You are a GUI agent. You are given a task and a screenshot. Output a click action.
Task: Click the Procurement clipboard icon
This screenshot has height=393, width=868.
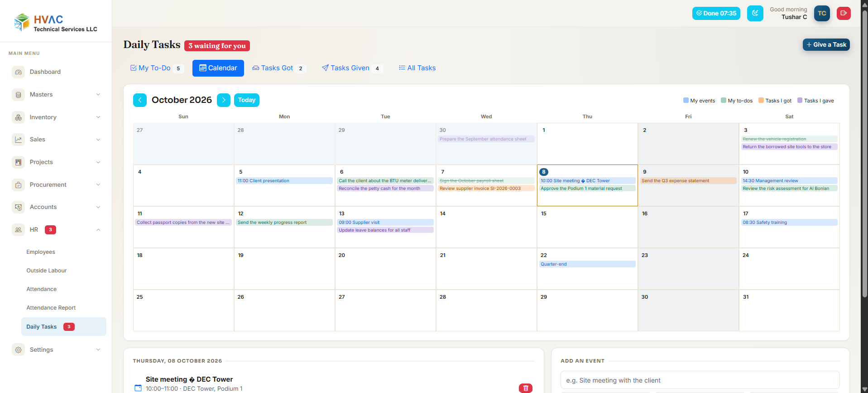point(18,185)
